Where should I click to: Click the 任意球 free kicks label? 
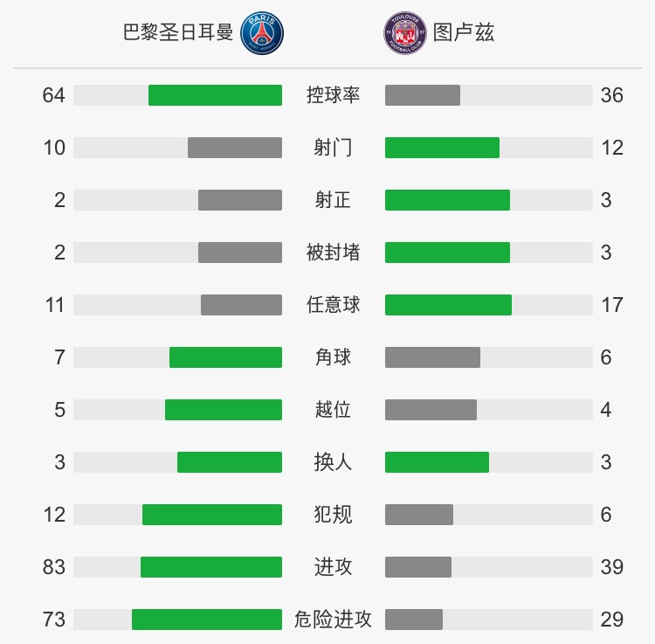[x=333, y=305]
